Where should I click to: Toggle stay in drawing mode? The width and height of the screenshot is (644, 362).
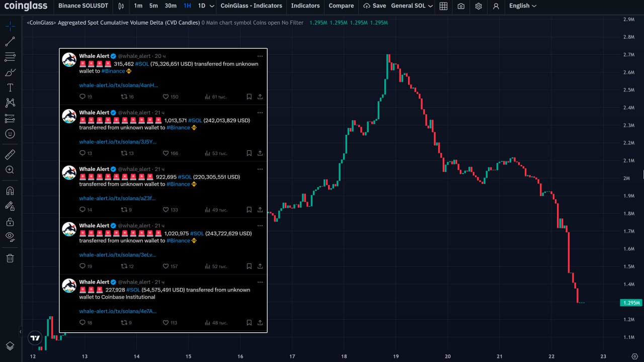10,206
